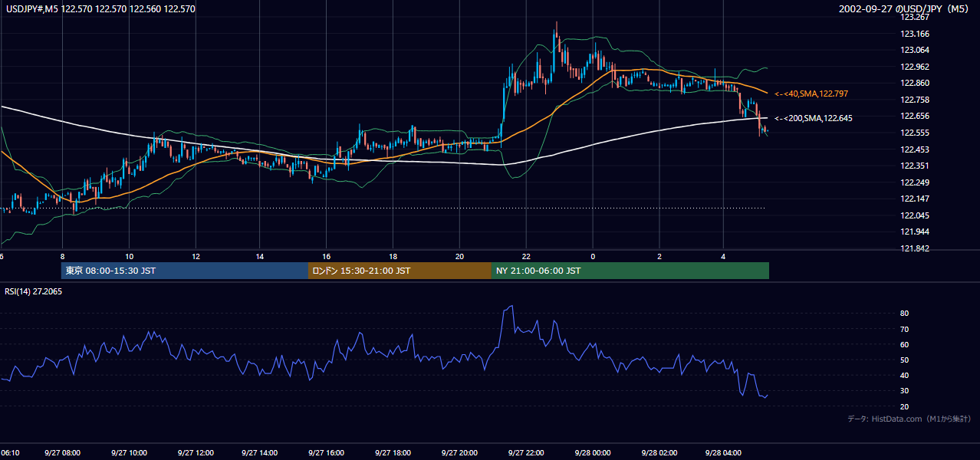Click hour marker 18 below the price chart

pos(393,256)
